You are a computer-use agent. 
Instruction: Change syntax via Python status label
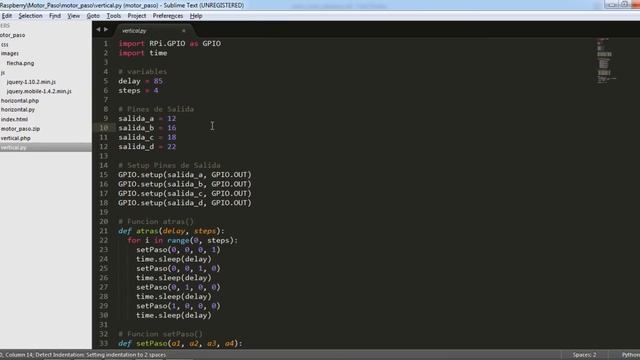[x=631, y=355]
